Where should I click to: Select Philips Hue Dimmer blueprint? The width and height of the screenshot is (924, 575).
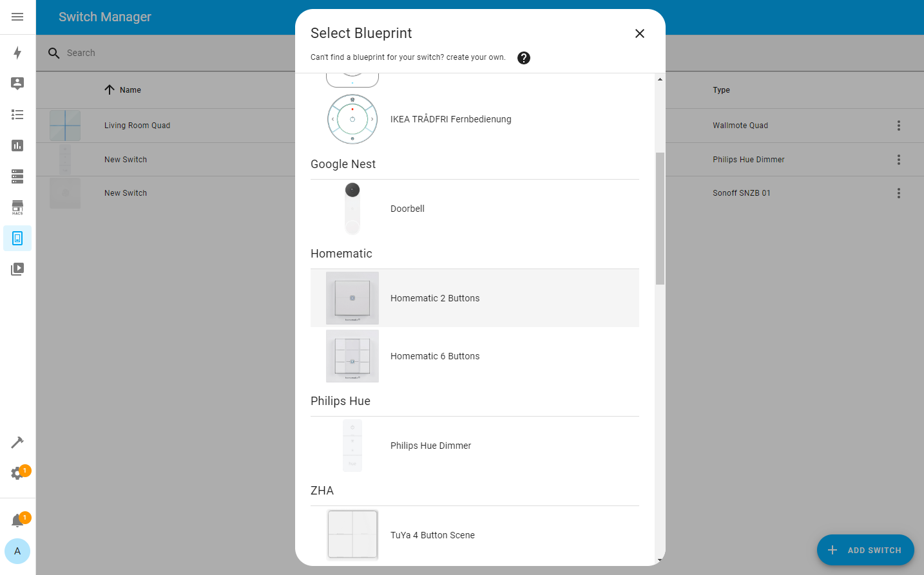[475, 446]
